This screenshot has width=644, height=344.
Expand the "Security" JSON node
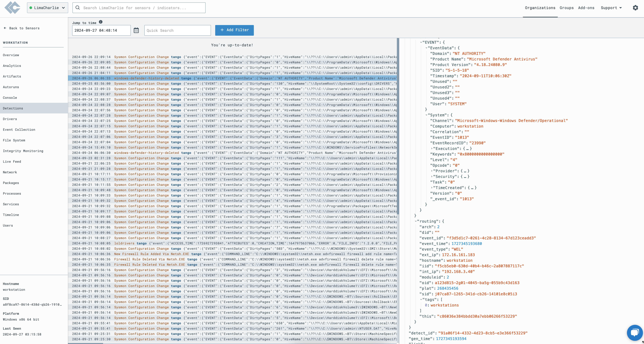tap(432, 177)
